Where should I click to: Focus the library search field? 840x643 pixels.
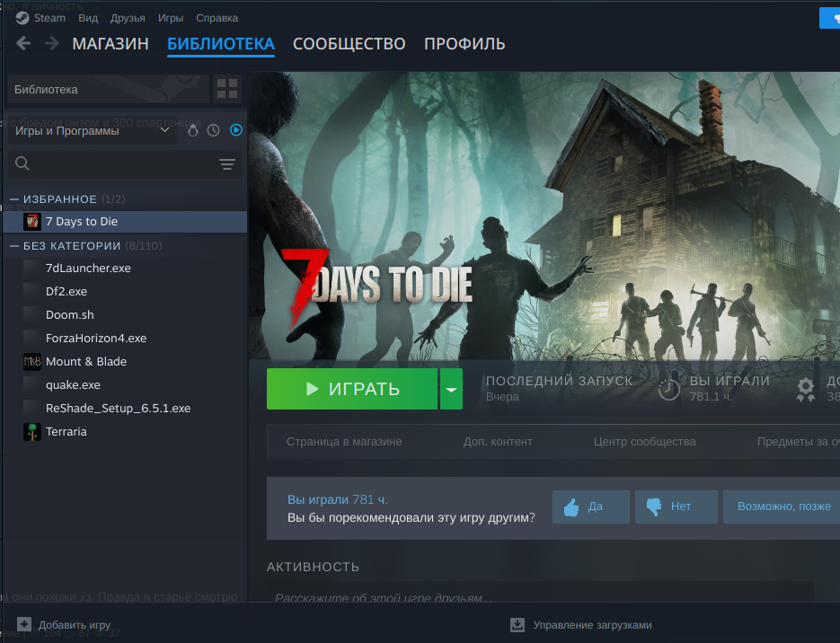point(124,163)
